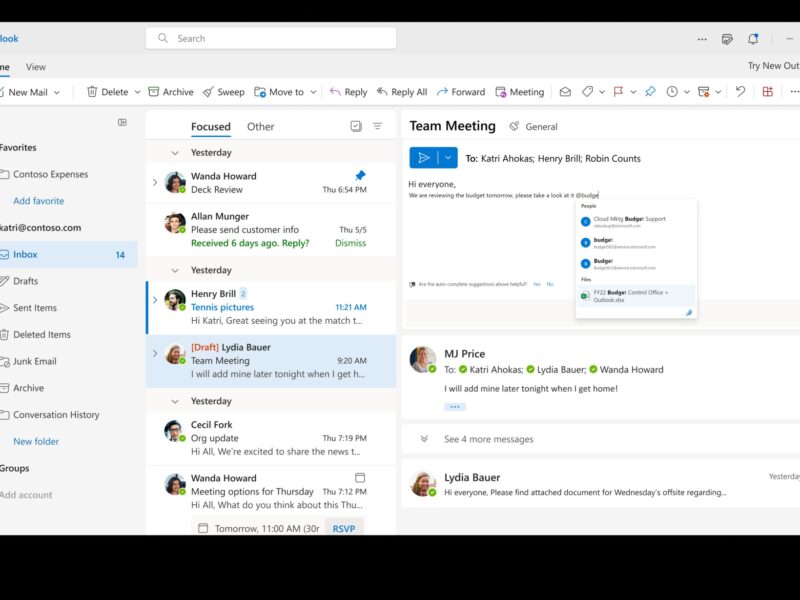The image size is (800, 600).
Task: Toggle the Focused inbox view
Action: tap(210, 126)
